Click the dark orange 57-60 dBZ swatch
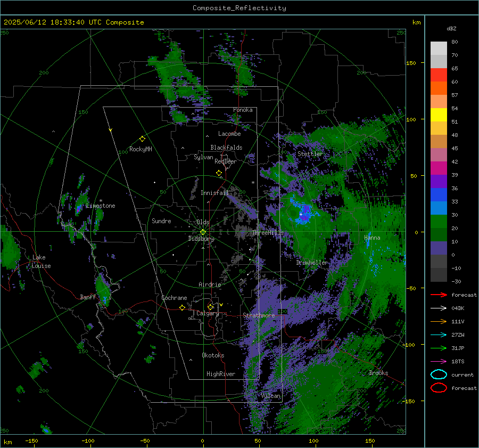Screen dimensions: 479x448 click(439, 88)
